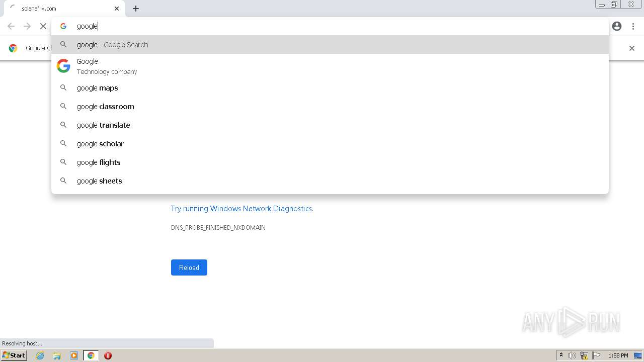644x362 pixels.
Task: Select 'google sheets' suggestion
Action: point(330,181)
